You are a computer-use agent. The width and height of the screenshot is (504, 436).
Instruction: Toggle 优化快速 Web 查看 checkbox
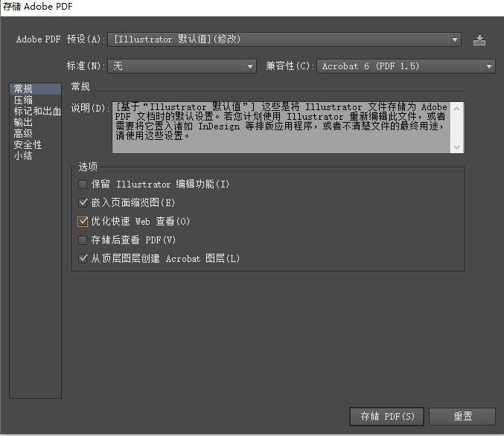[x=83, y=221]
